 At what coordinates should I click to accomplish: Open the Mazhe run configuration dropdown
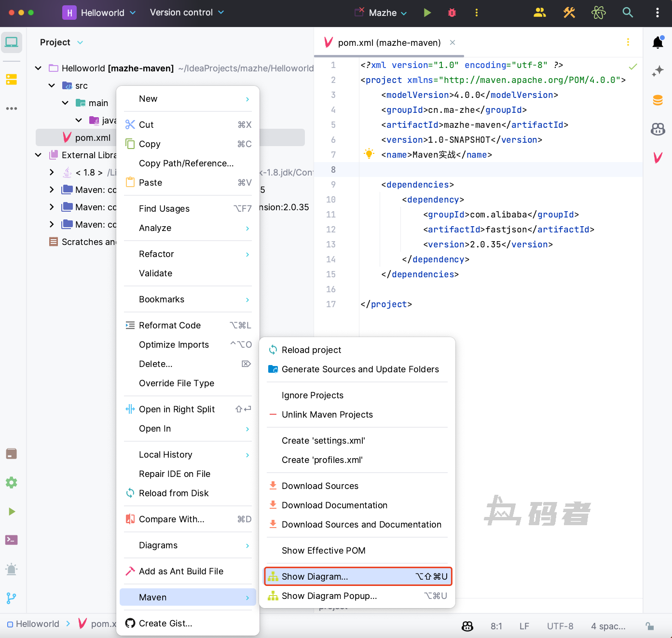[x=387, y=13]
